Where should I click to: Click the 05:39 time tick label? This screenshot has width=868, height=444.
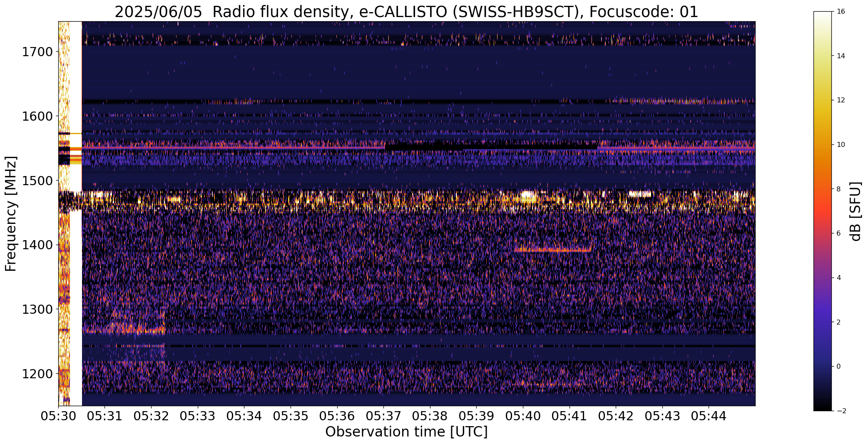tap(477, 416)
